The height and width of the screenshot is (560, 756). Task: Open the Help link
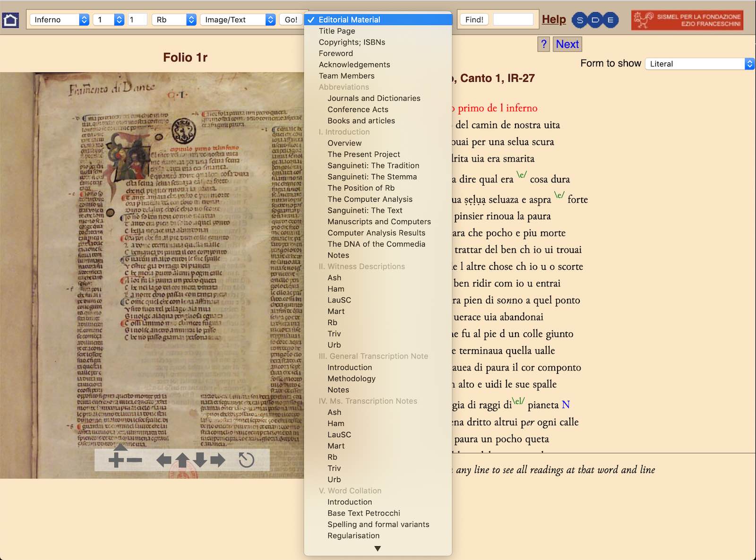click(x=554, y=19)
